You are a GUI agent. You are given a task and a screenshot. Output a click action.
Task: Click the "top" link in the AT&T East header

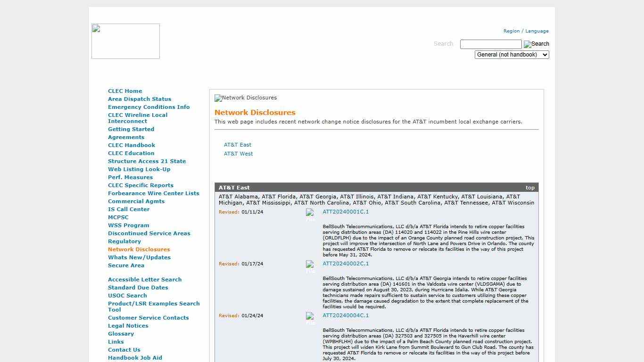tap(530, 187)
